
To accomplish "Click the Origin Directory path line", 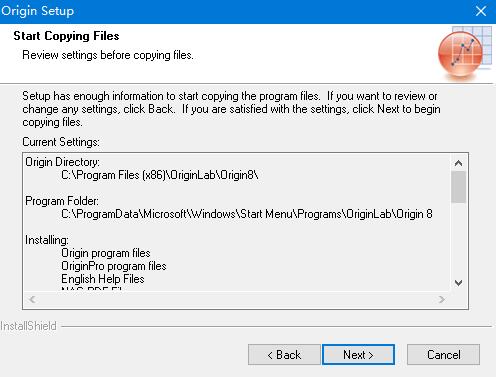I will (160, 175).
